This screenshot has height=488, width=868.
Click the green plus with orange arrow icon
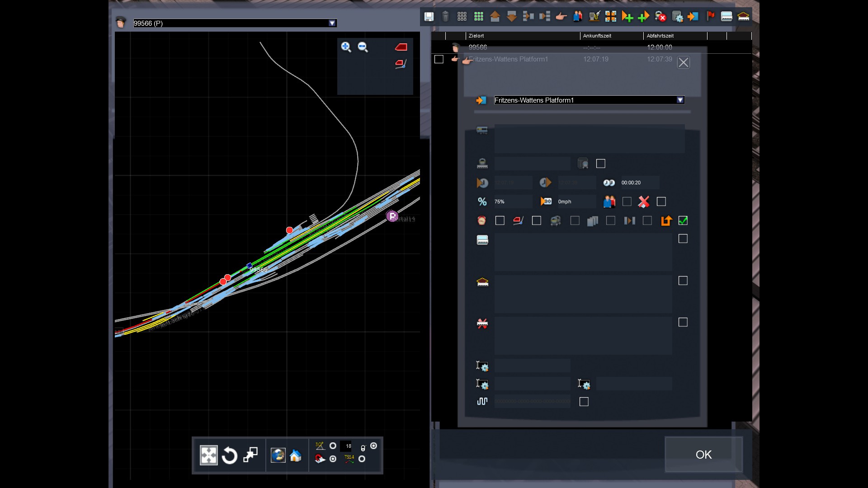[644, 17]
